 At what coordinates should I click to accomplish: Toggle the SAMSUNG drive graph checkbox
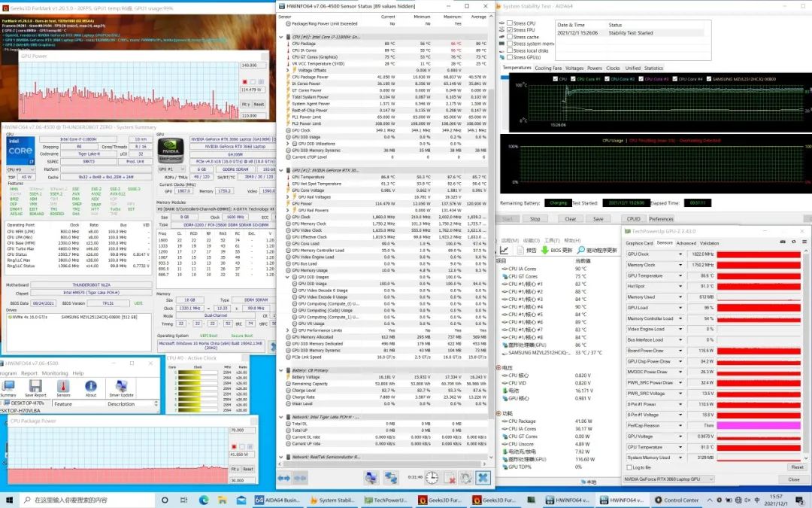point(709,79)
